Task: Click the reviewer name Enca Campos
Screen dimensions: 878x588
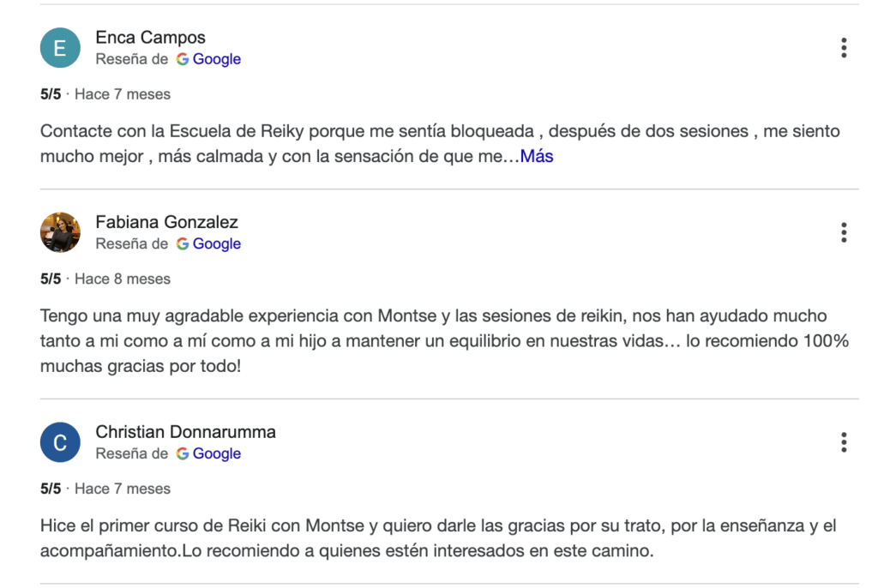Action: [150, 38]
